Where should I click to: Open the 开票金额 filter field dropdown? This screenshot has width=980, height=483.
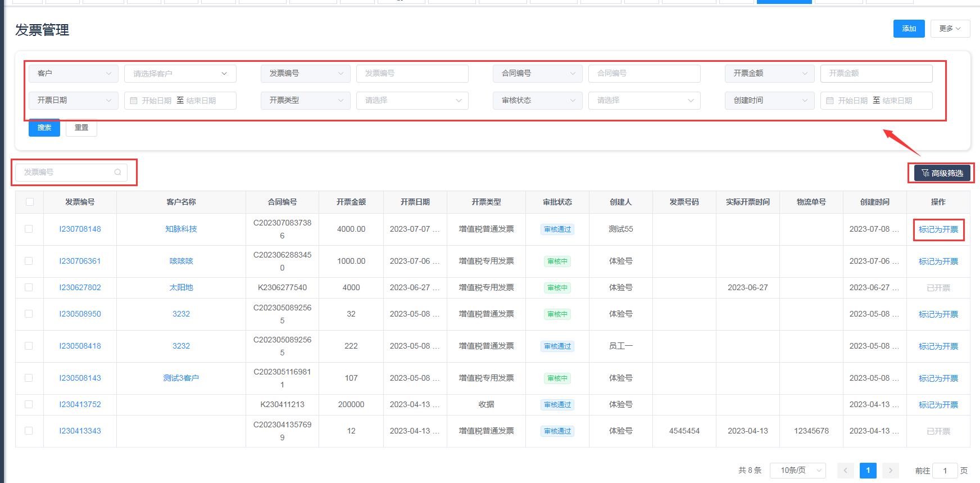click(x=770, y=74)
